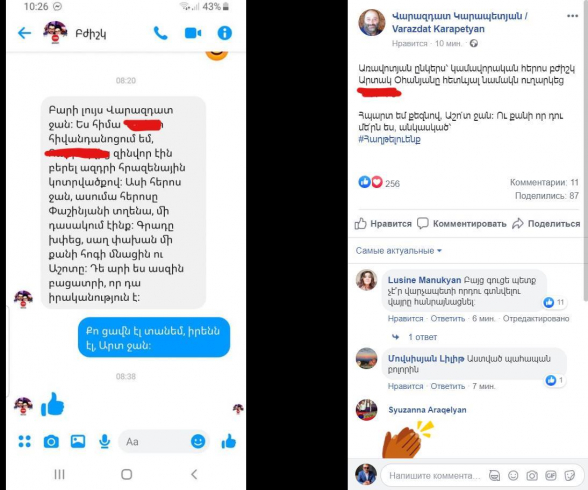This screenshot has width=588, height=490.
Task: Open the four-dot apps menu icon
Action: pos(24,442)
